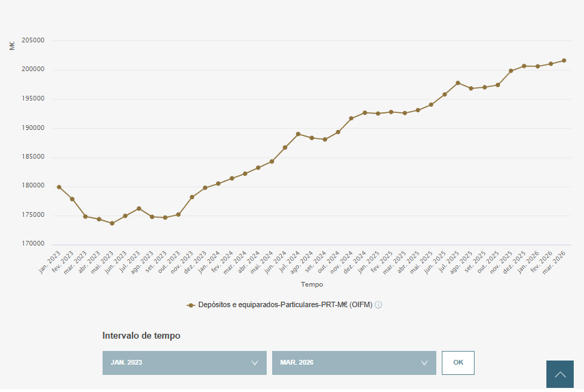584x392 pixels.
Task: Click the nov. 2023 data point
Action: (192, 197)
